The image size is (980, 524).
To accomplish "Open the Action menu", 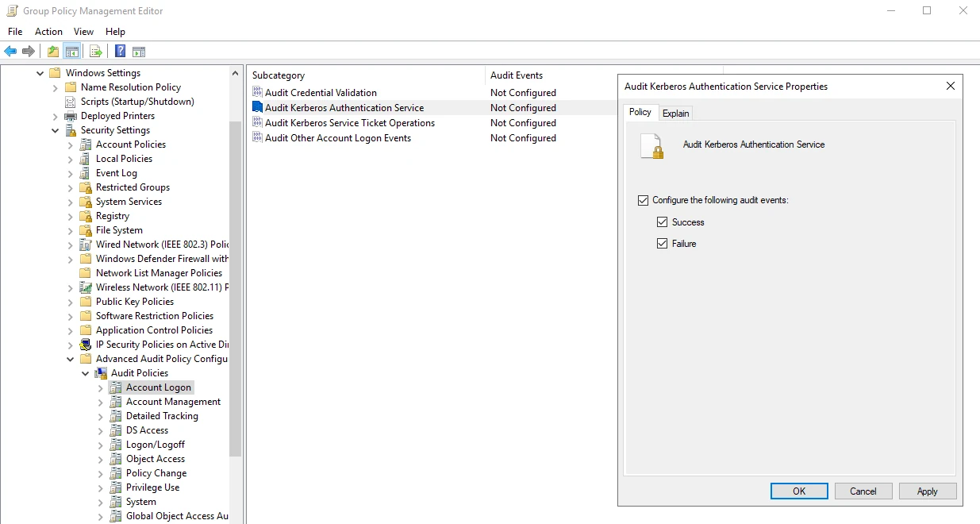I will pos(48,32).
